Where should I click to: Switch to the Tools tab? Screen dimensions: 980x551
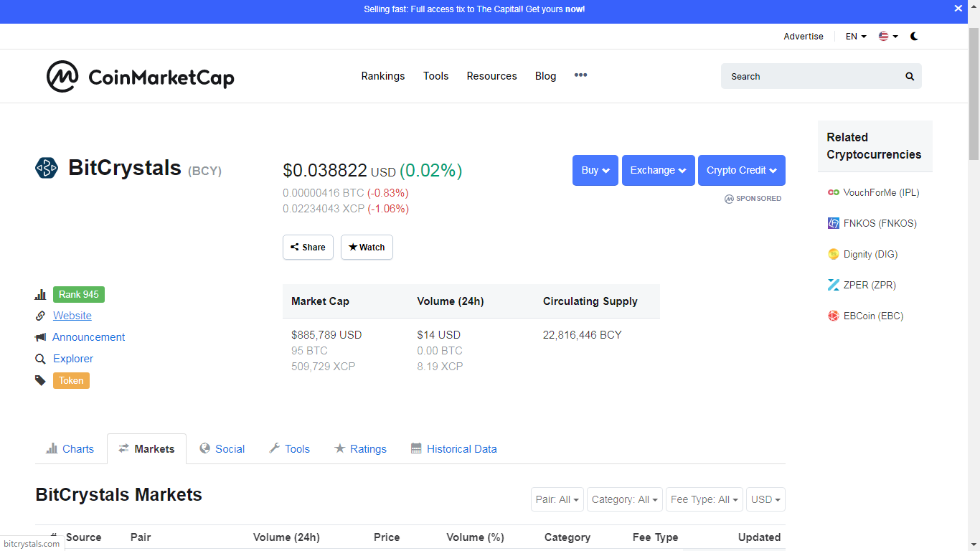(289, 449)
